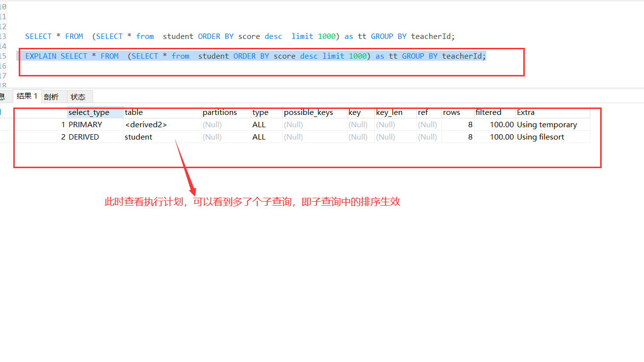Switch to the 结果 1 tab
The width and height of the screenshot is (644, 362).
coord(27,96)
